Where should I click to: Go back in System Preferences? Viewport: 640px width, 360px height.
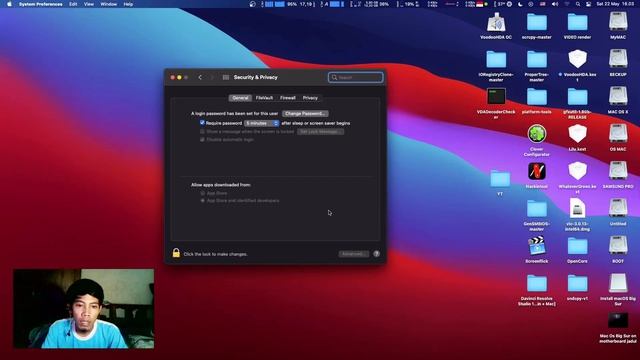(x=200, y=77)
